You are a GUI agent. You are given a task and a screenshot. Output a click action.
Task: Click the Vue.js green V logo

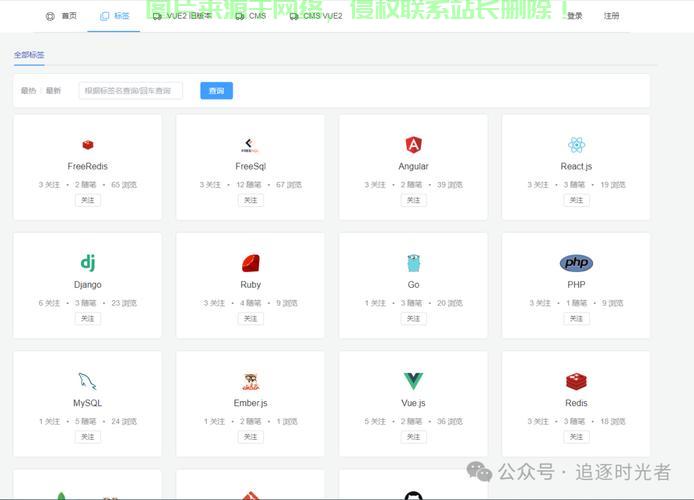413,381
